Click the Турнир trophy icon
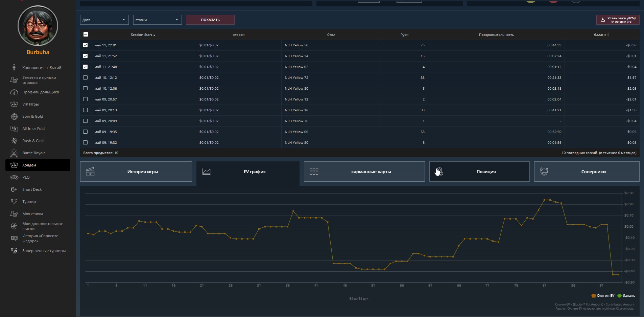The image size is (644, 317). click(14, 202)
